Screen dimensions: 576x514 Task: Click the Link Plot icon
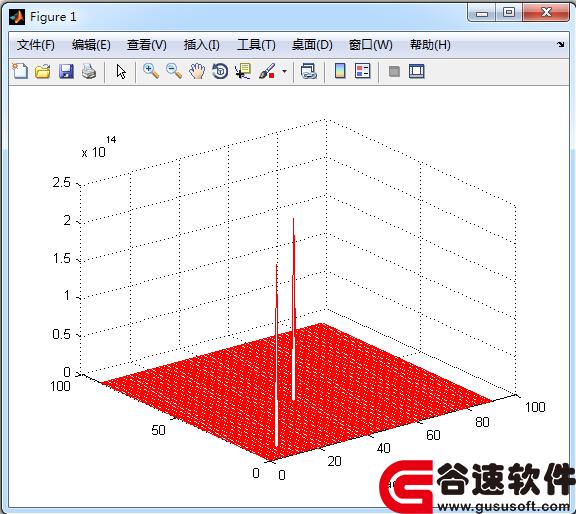tap(309, 71)
